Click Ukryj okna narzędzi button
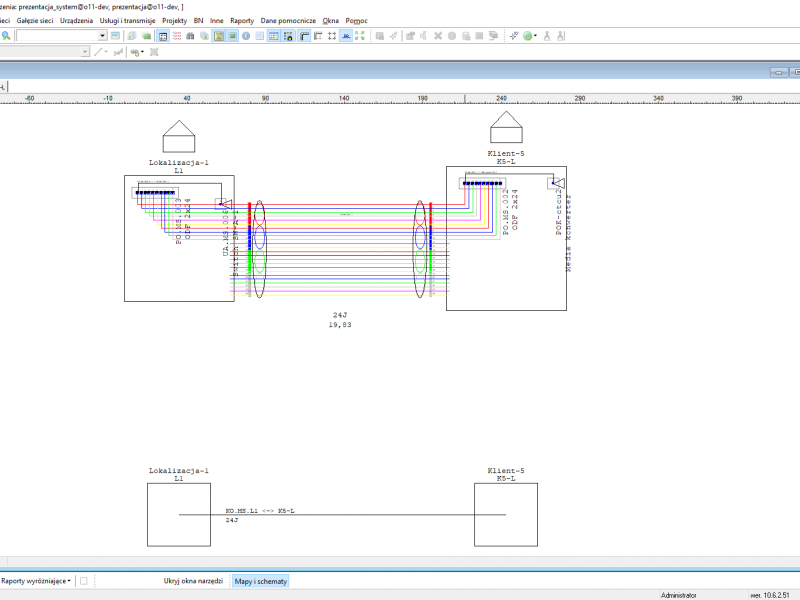The image size is (800, 600). point(193,581)
